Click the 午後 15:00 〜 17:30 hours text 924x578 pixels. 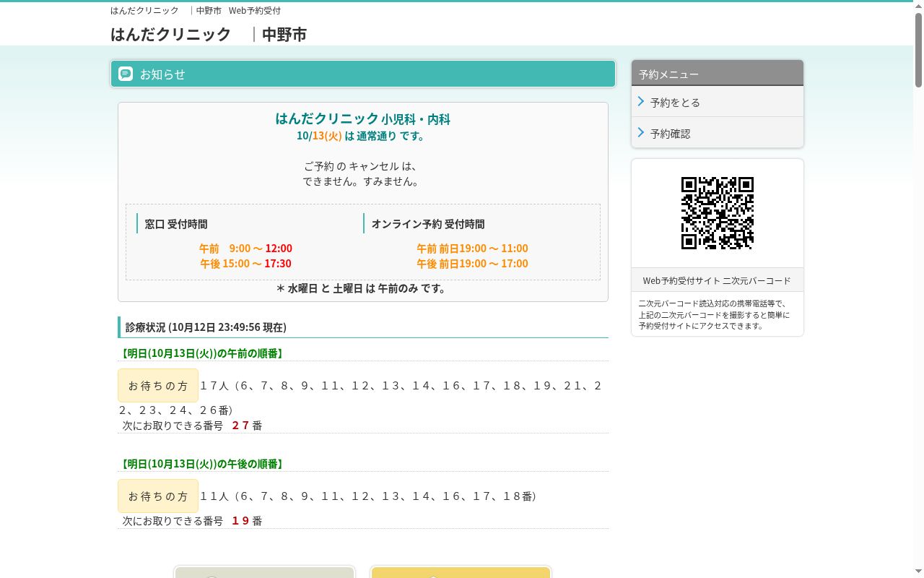point(245,263)
